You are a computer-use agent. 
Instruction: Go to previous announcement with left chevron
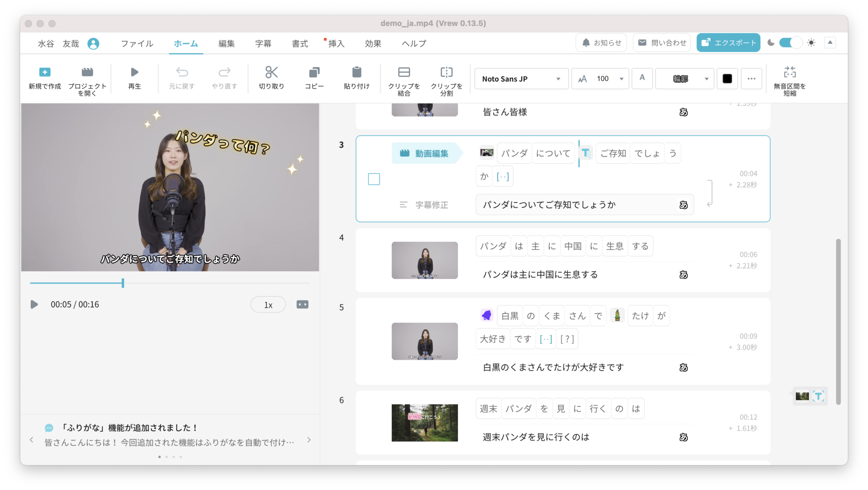[32, 440]
